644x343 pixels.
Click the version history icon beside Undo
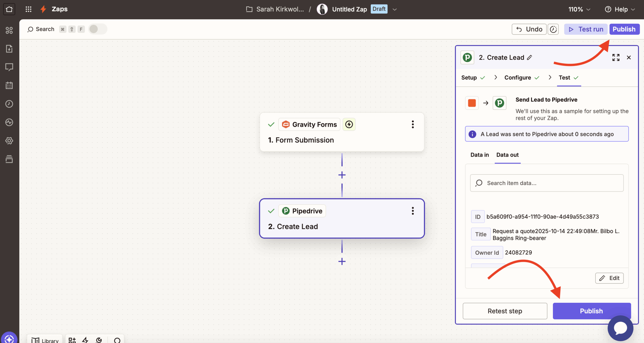[553, 29]
